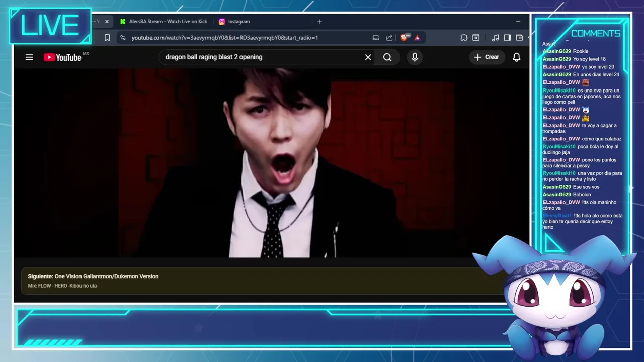This screenshot has width=644, height=362.
Task: Click RyouMisaki10 'es una ova' comment
Action: 582,97
